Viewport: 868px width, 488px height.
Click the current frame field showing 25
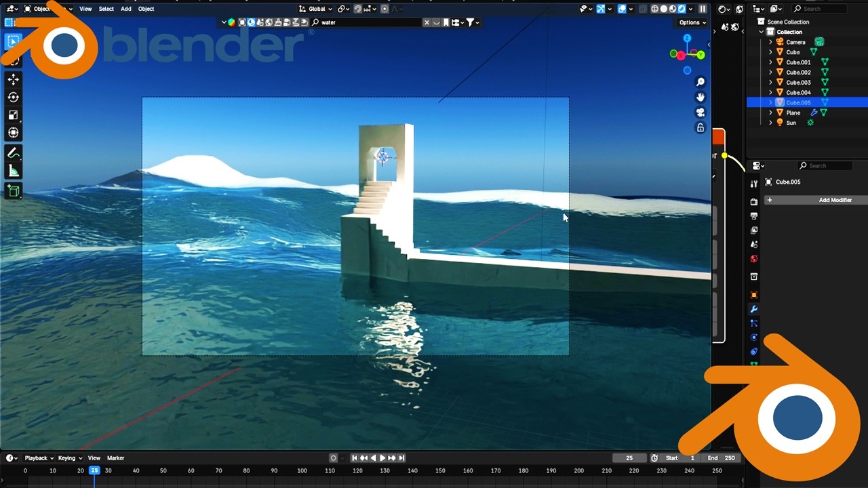click(629, 458)
